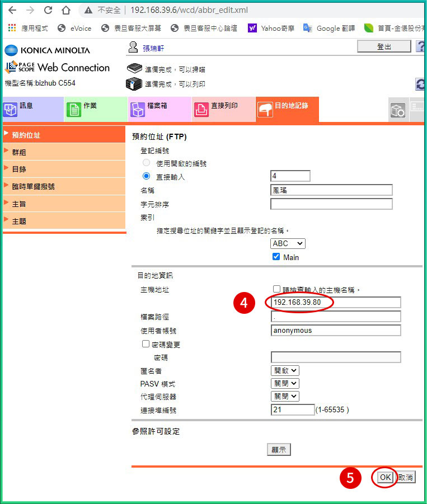Open Yahoo奇摩 bookmark
This screenshot has height=504, width=427.
pos(271,29)
